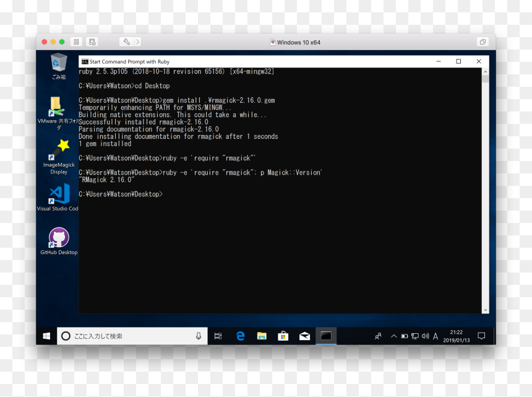Close the Command Prompt window
The width and height of the screenshot is (532, 397).
tap(479, 61)
